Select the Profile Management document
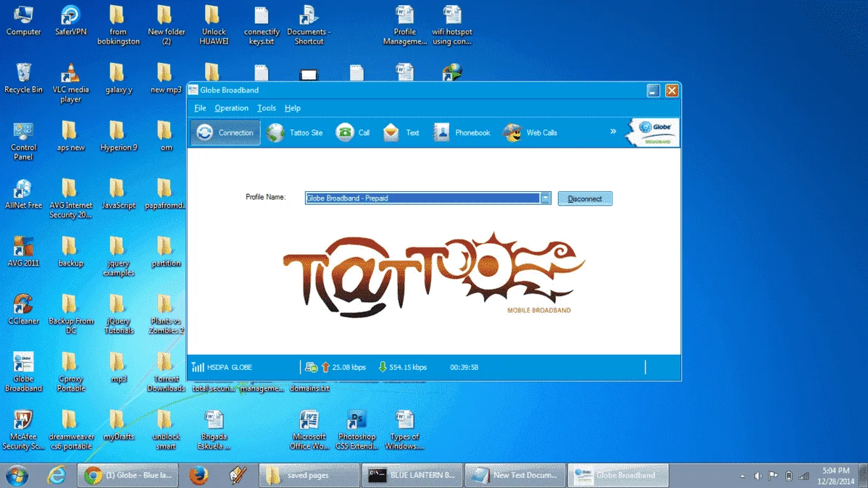 coord(405,25)
